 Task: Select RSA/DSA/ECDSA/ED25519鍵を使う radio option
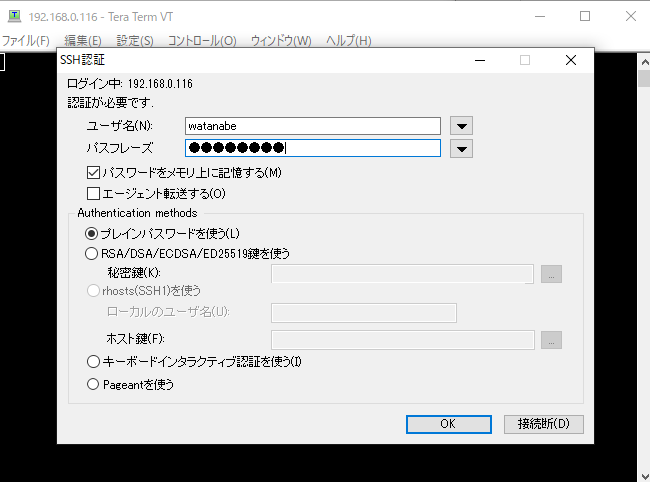click(x=92, y=253)
